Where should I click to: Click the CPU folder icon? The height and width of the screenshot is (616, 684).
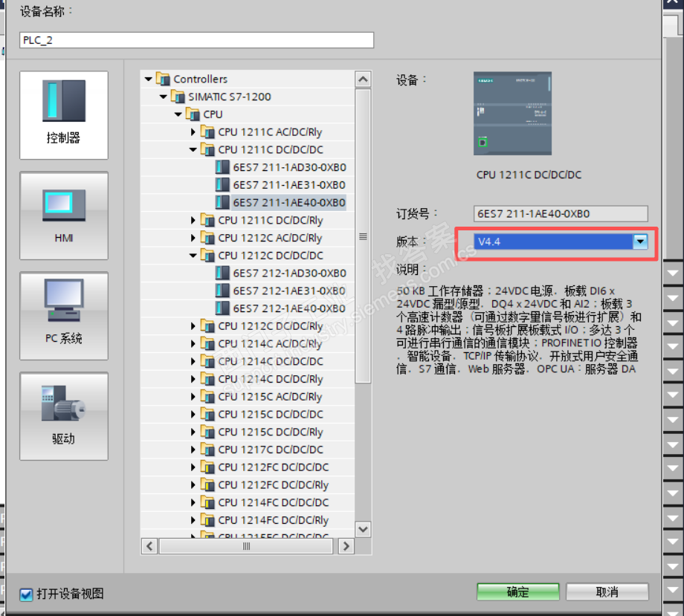[x=193, y=114]
